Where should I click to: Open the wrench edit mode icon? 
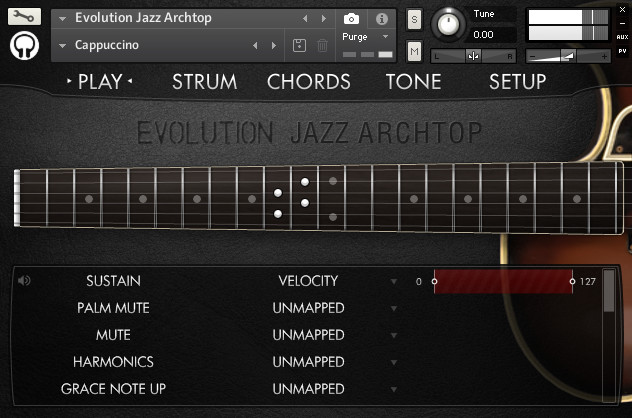coord(24,16)
